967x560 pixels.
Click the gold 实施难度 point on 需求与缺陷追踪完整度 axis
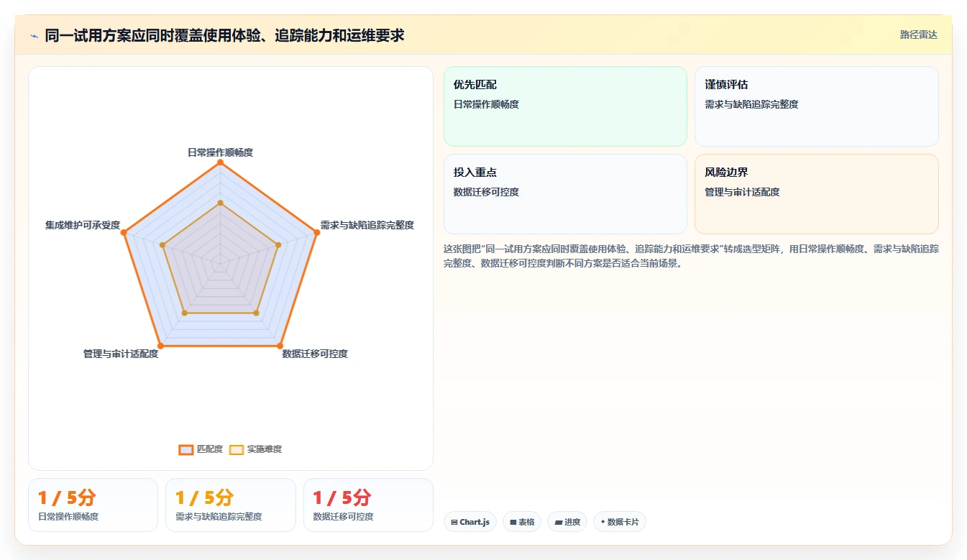point(278,245)
